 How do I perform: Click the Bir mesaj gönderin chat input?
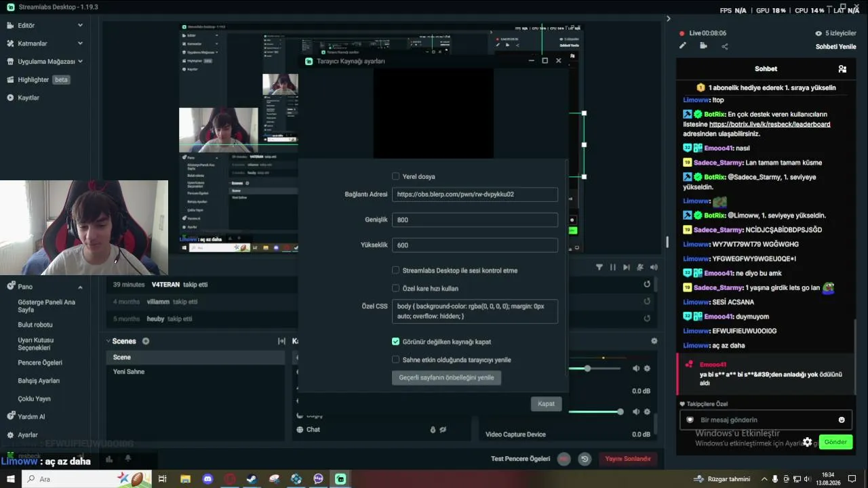tap(766, 420)
